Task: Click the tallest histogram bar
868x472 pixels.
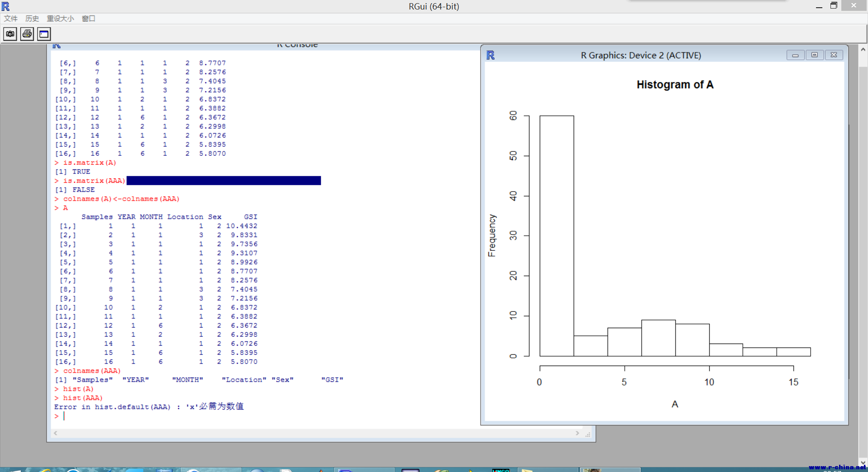Action: point(557,236)
